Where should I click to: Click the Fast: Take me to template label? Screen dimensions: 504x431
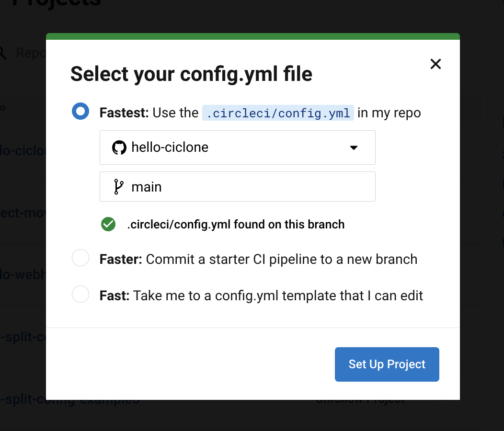[x=261, y=295]
